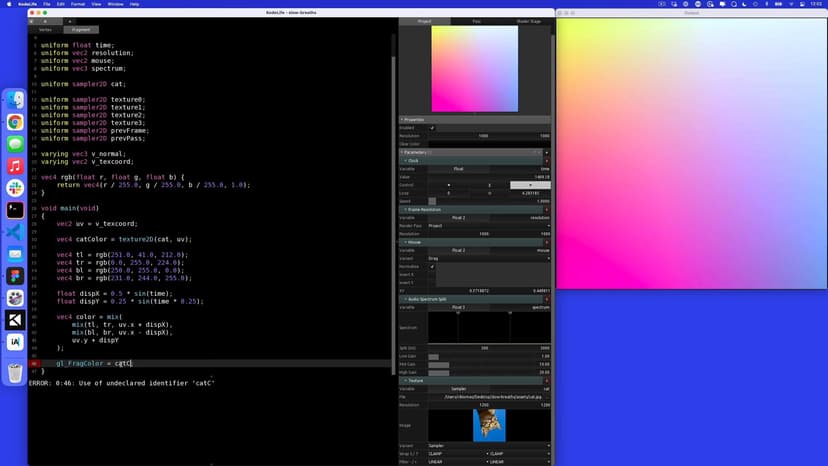828x466 pixels.
Task: Collapse the Audio Spectrum Split section
Action: coord(404,299)
